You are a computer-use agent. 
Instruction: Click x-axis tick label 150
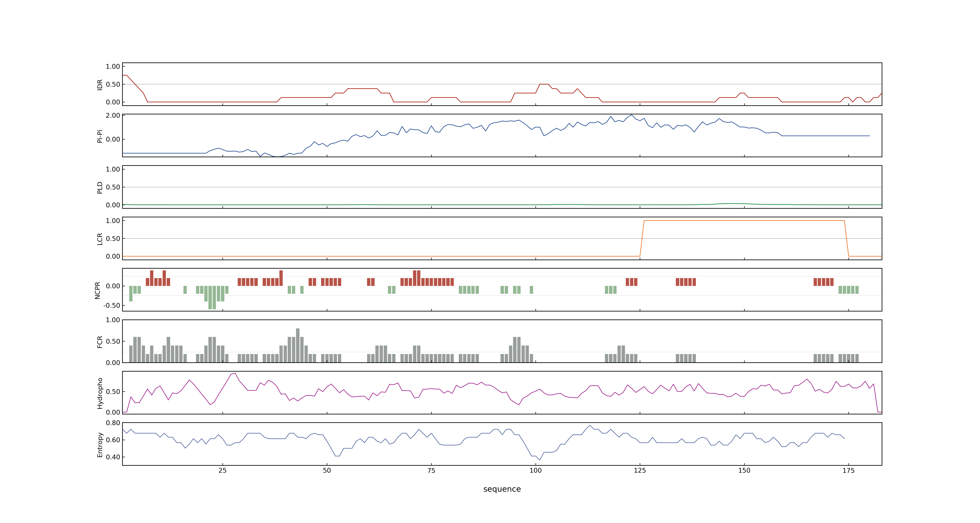click(x=744, y=470)
